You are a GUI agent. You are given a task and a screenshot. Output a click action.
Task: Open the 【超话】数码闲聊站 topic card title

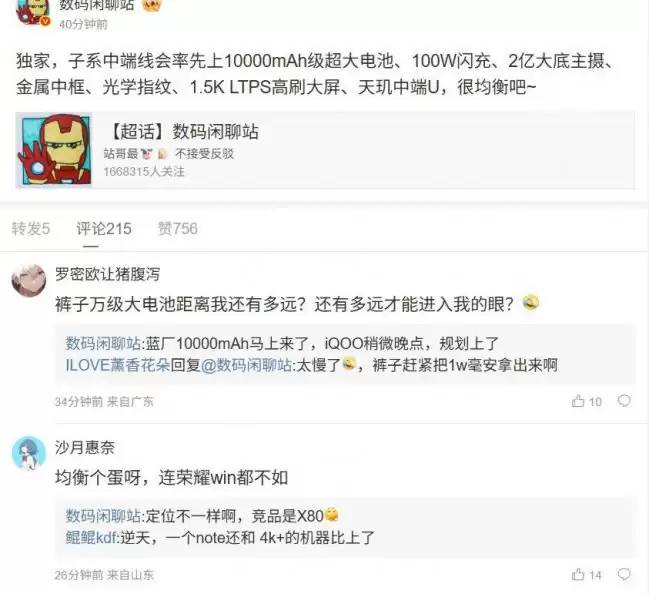pos(182,132)
